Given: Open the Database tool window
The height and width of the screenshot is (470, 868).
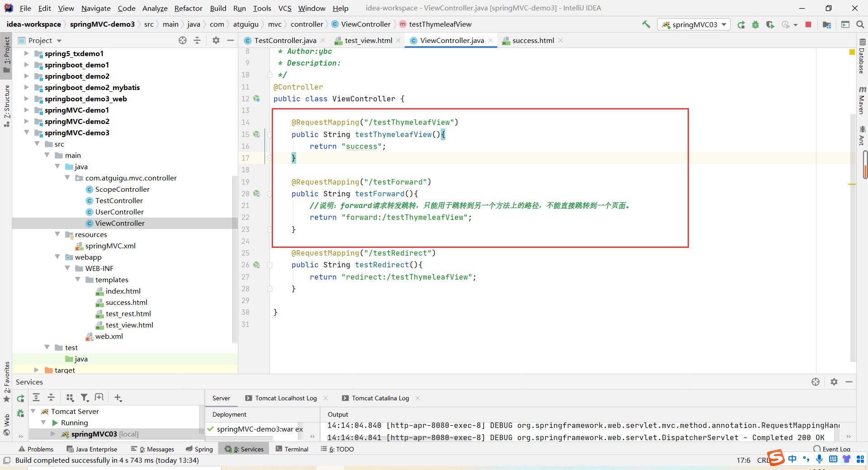Looking at the screenshot, I should [862, 56].
